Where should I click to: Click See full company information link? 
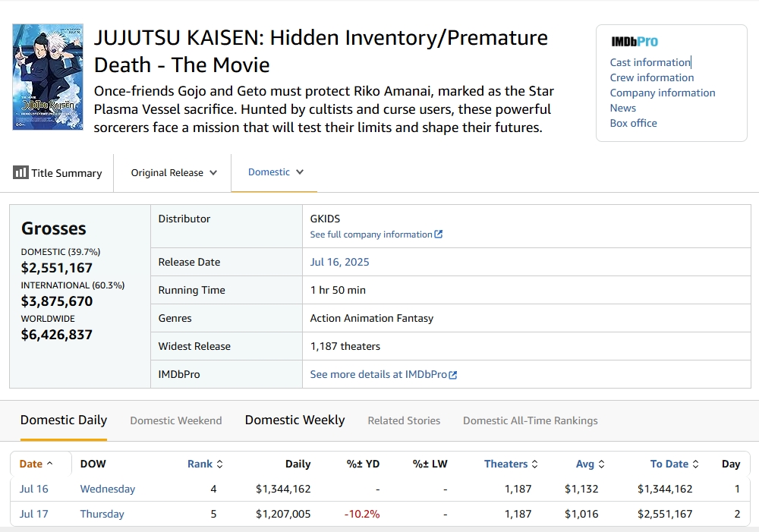(x=371, y=235)
